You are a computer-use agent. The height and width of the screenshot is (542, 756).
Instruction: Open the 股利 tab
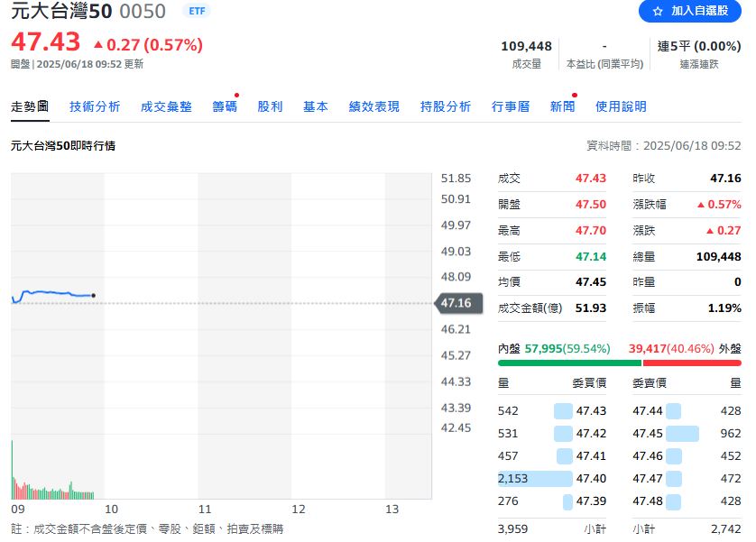pyautogui.click(x=270, y=106)
